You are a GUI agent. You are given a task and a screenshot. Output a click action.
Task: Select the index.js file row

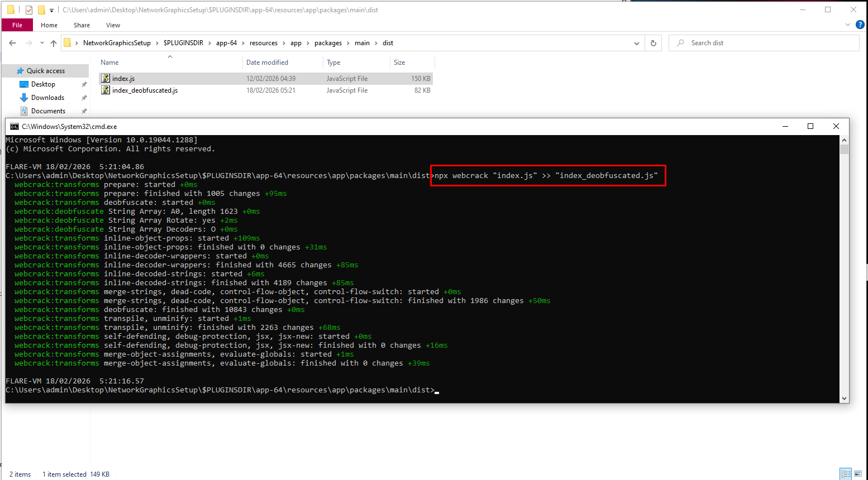266,79
